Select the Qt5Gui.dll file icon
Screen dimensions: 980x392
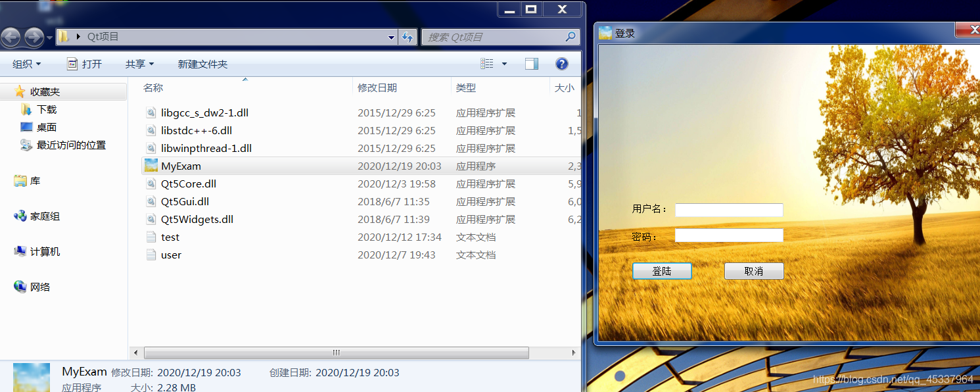[x=151, y=202]
